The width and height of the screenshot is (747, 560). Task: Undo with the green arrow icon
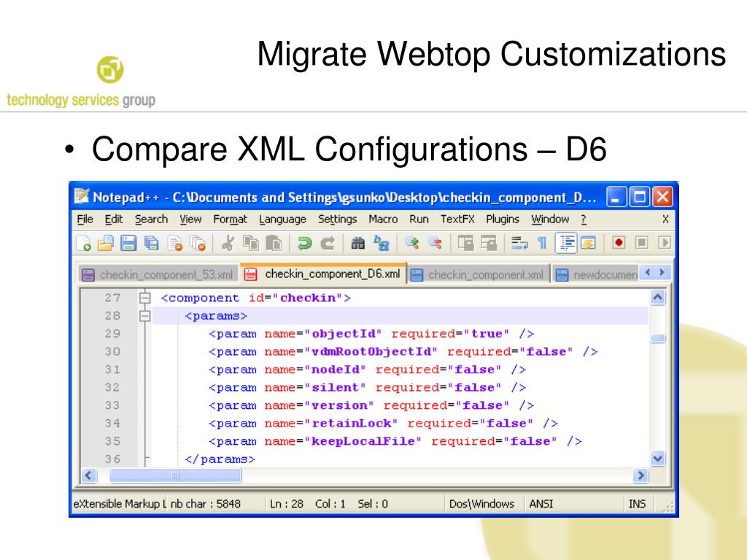(304, 244)
